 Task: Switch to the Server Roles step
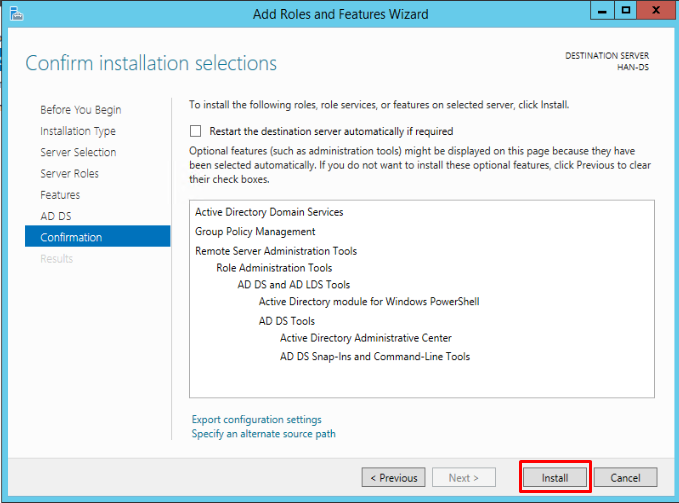pos(69,174)
